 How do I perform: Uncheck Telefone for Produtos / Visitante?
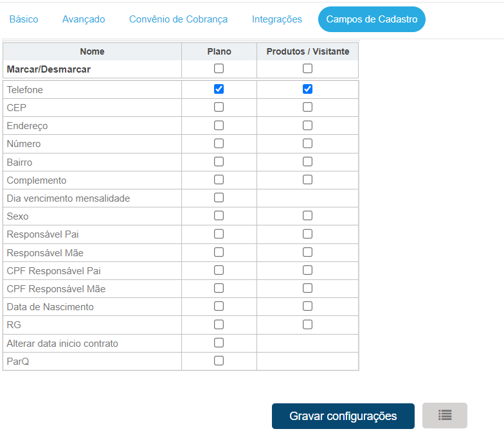point(308,89)
